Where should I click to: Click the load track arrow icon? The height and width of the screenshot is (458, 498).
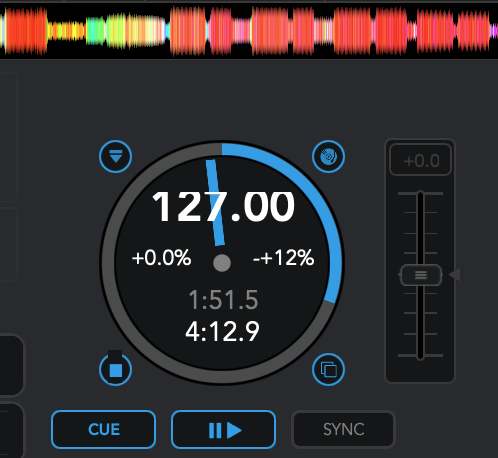pyautogui.click(x=115, y=156)
